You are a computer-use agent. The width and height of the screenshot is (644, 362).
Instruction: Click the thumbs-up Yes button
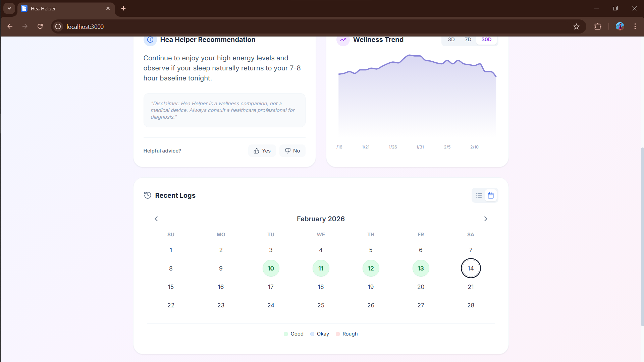point(262,151)
